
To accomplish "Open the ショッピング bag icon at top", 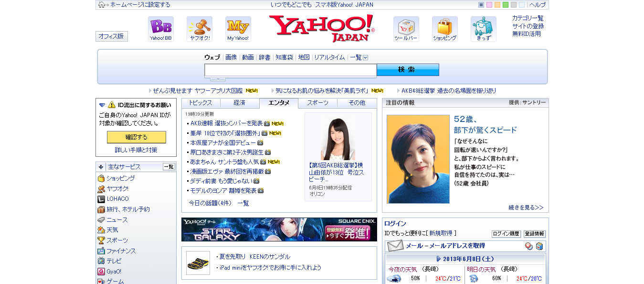I will coord(445,29).
